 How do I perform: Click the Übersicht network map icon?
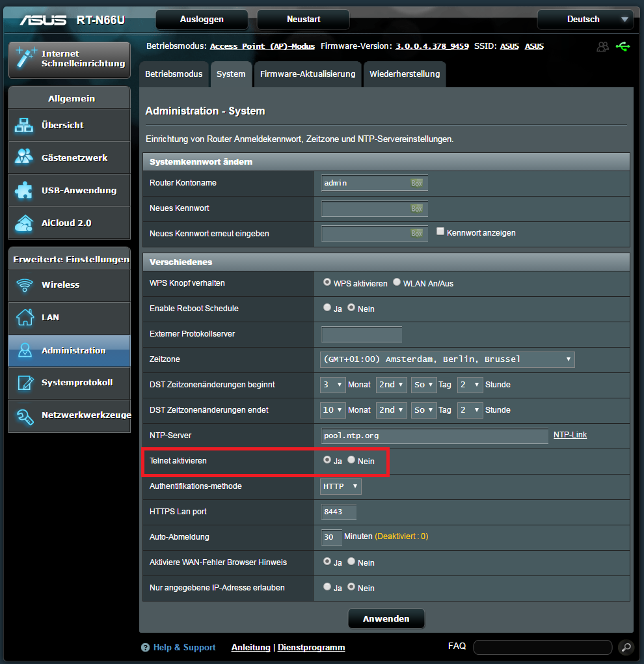[x=25, y=125]
